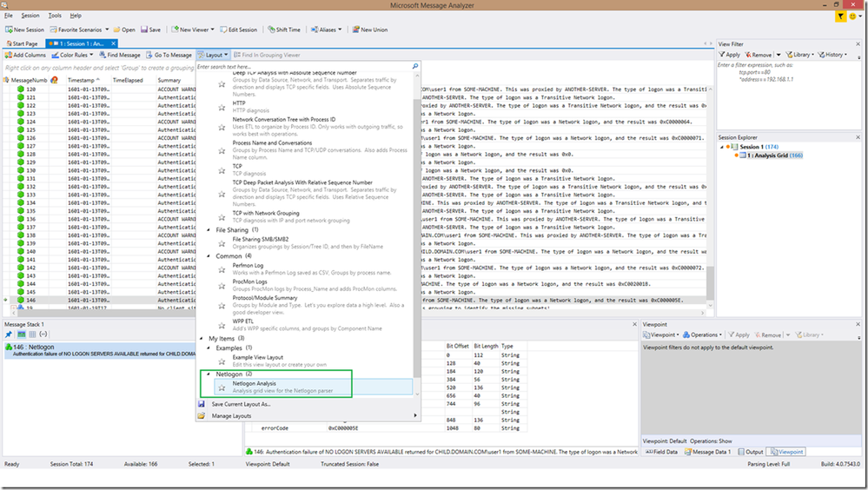
Task: Switch to the Message Data 1 tab
Action: coord(708,452)
